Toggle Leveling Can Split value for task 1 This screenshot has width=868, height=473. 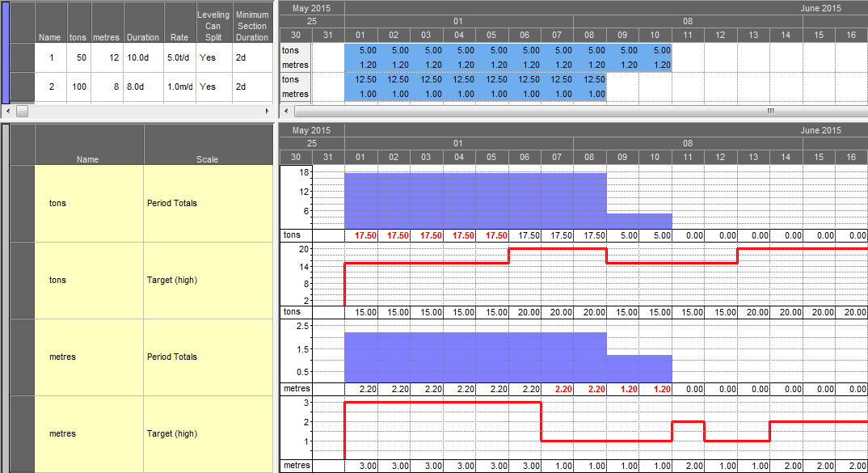click(208, 58)
